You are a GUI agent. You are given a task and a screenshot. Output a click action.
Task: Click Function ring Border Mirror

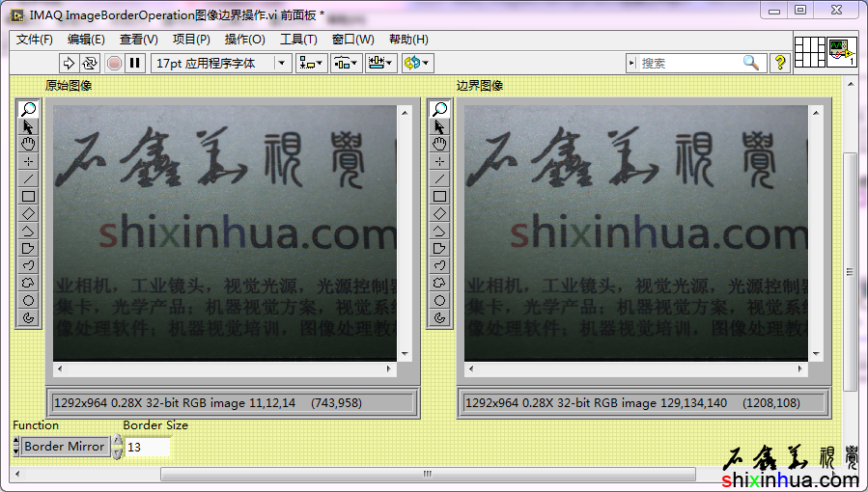[65, 446]
